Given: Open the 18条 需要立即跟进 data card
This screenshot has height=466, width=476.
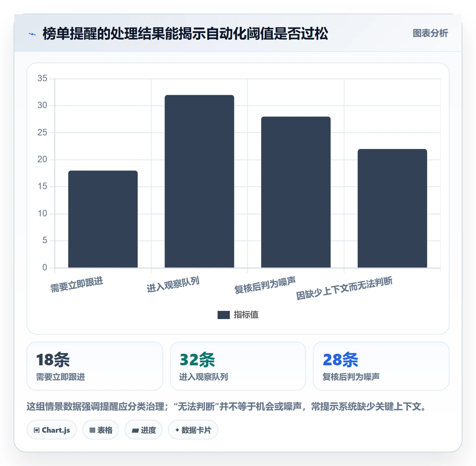Looking at the screenshot, I should tap(95, 366).
